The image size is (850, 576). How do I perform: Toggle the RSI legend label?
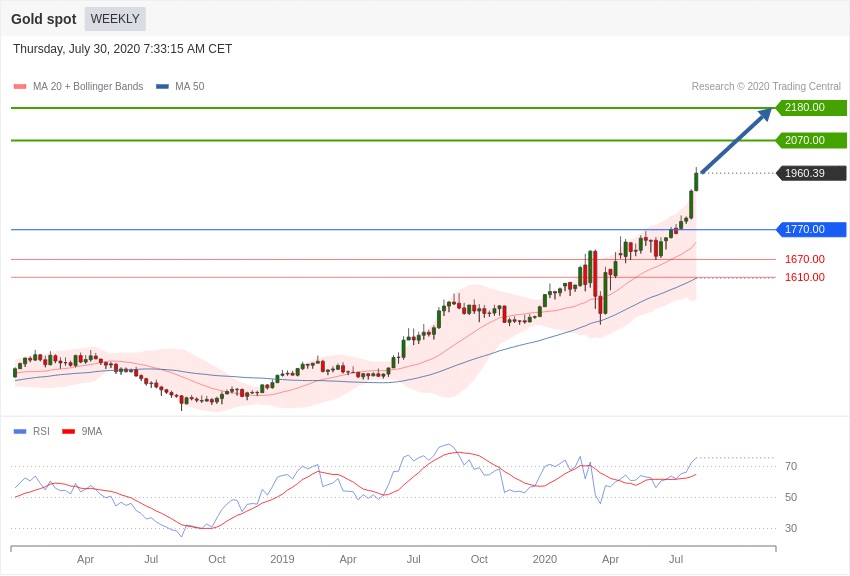[x=41, y=431]
